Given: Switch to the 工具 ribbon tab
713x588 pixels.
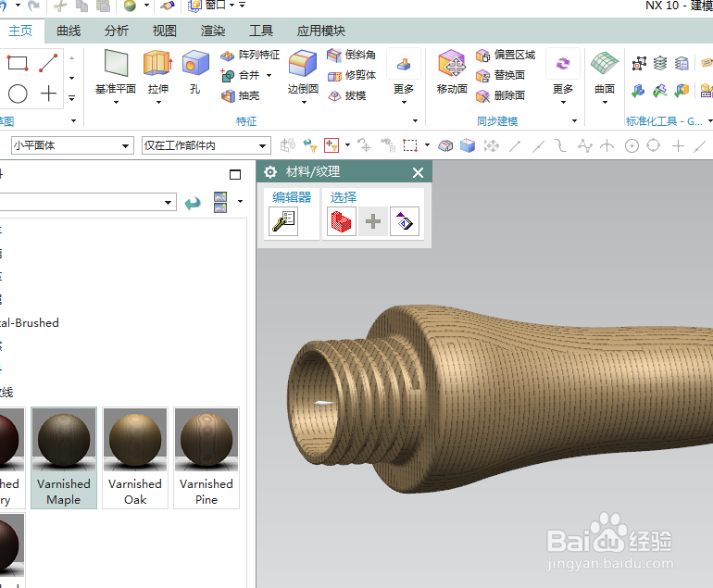Looking at the screenshot, I should point(261,31).
